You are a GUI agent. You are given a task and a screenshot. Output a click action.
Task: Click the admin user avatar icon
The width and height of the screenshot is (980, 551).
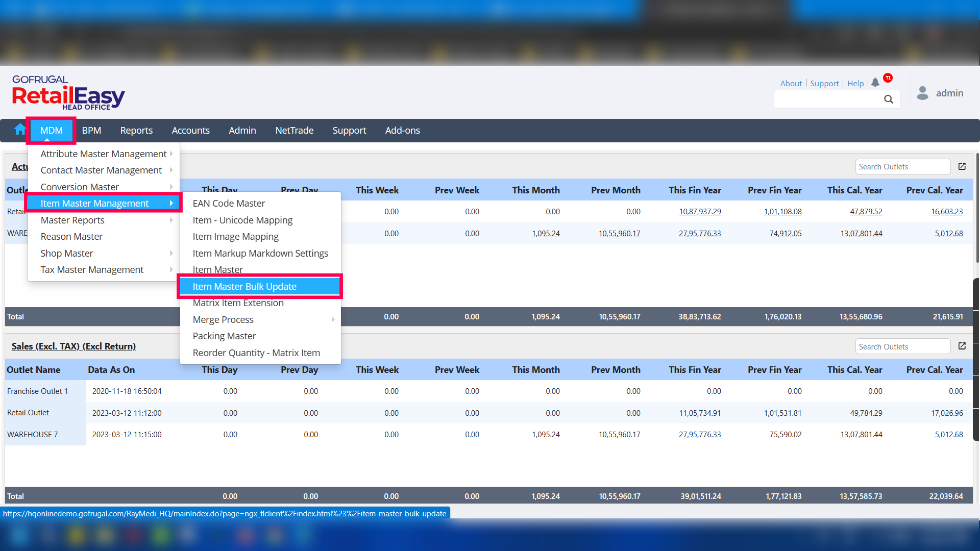point(922,93)
